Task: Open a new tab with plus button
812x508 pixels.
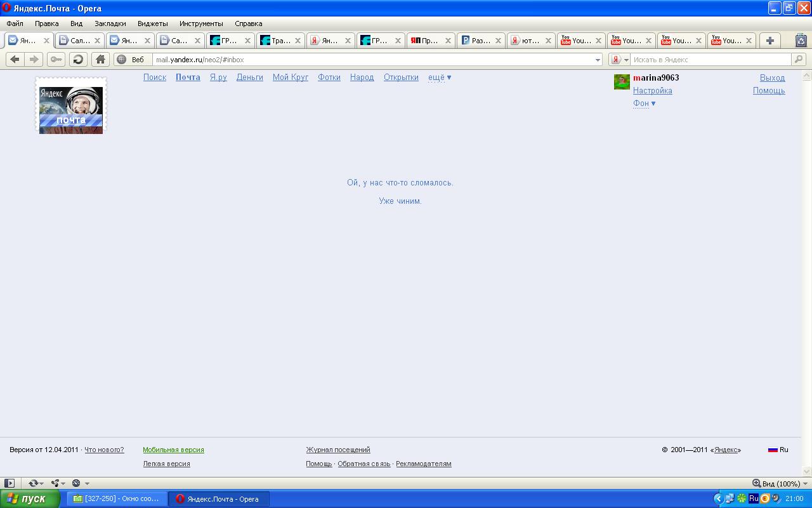Action: click(x=770, y=41)
